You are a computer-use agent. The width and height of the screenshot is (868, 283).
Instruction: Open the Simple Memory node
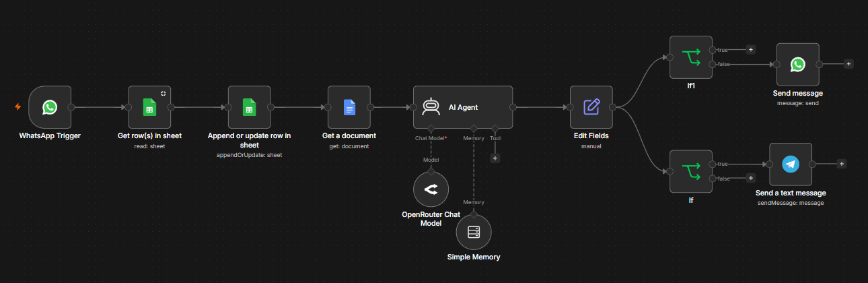(474, 232)
